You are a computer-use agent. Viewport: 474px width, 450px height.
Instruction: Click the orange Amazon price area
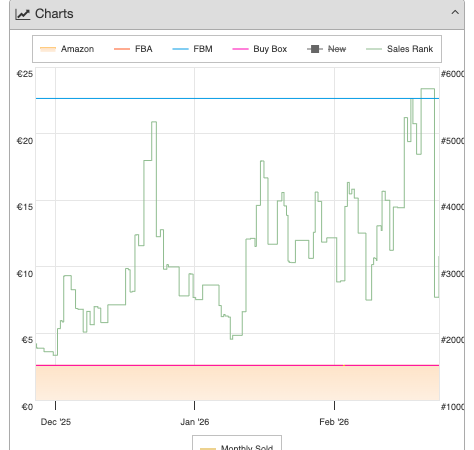coord(237,383)
